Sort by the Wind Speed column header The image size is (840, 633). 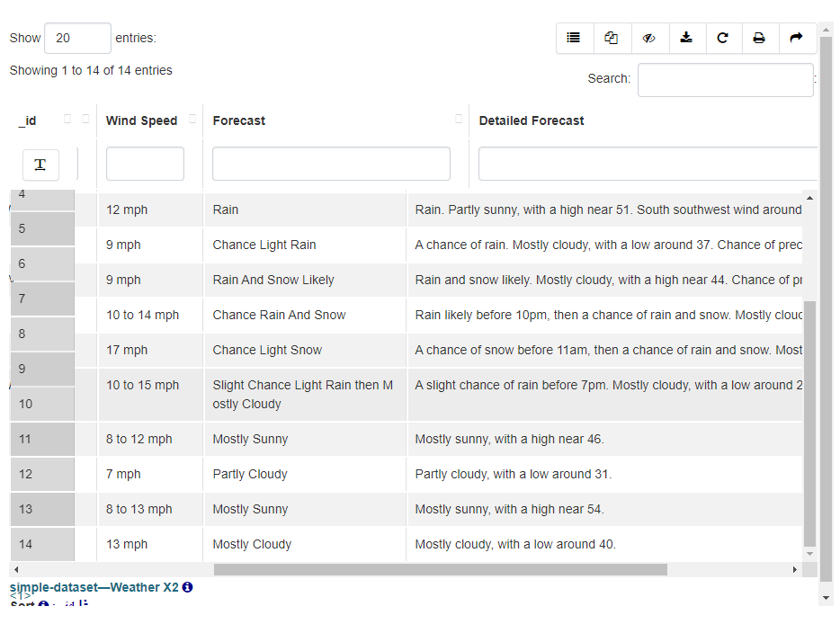(141, 121)
